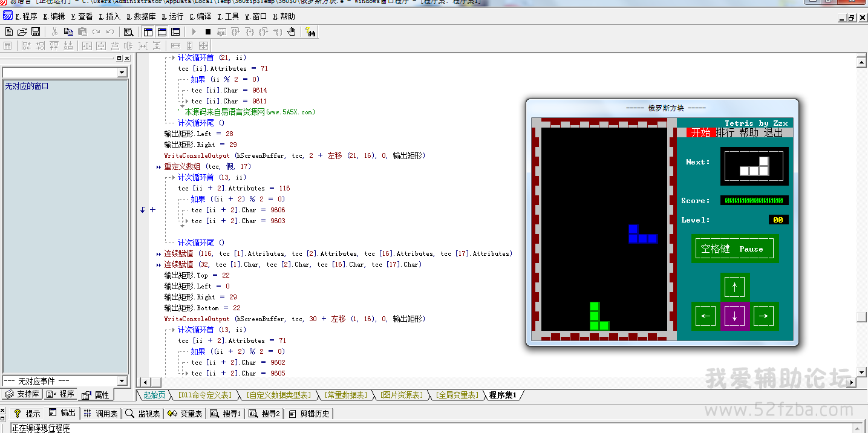This screenshot has width=868, height=433.
Task: Click 开始 in the Tetris game menu
Action: 700,132
